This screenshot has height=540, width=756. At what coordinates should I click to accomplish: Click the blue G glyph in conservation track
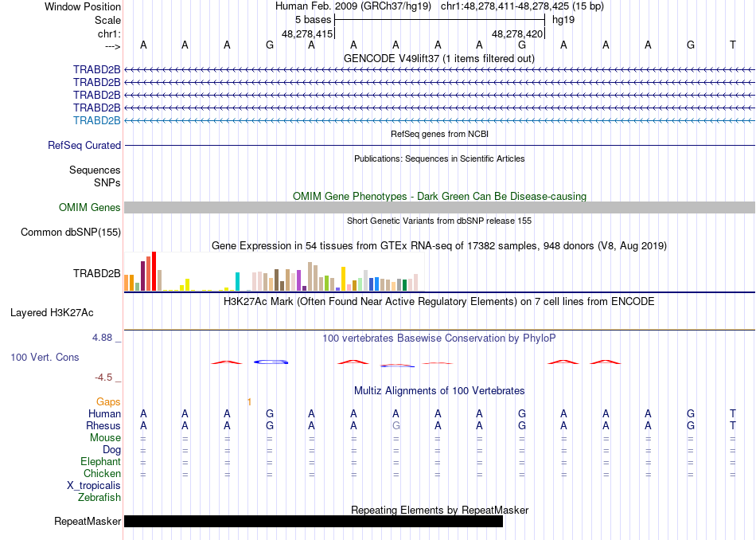click(271, 362)
